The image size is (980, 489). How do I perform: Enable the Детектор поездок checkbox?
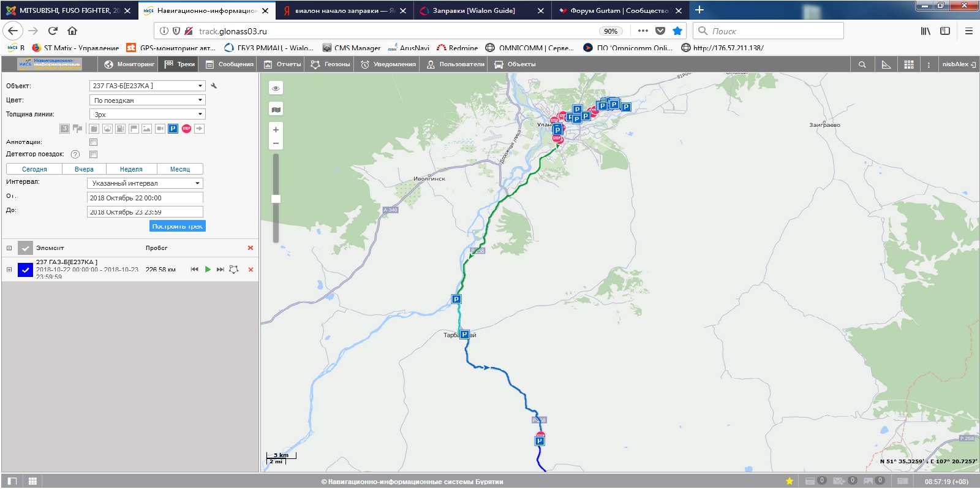(94, 154)
